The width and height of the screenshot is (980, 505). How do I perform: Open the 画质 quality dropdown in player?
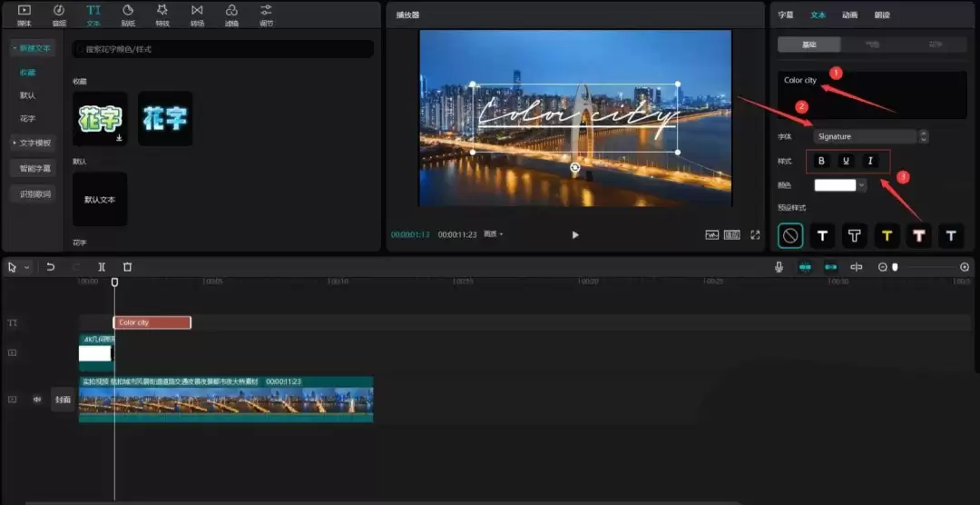493,234
